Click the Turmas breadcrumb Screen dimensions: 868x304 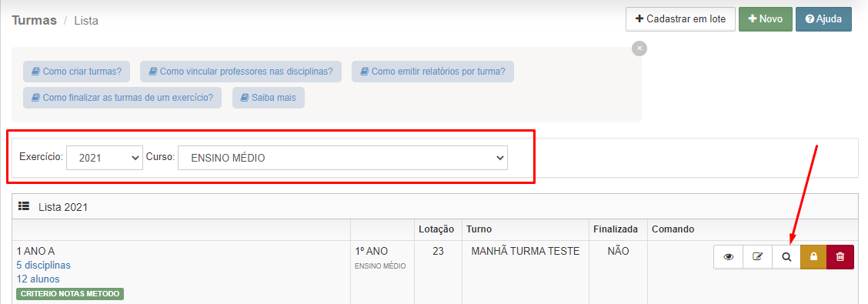(35, 21)
